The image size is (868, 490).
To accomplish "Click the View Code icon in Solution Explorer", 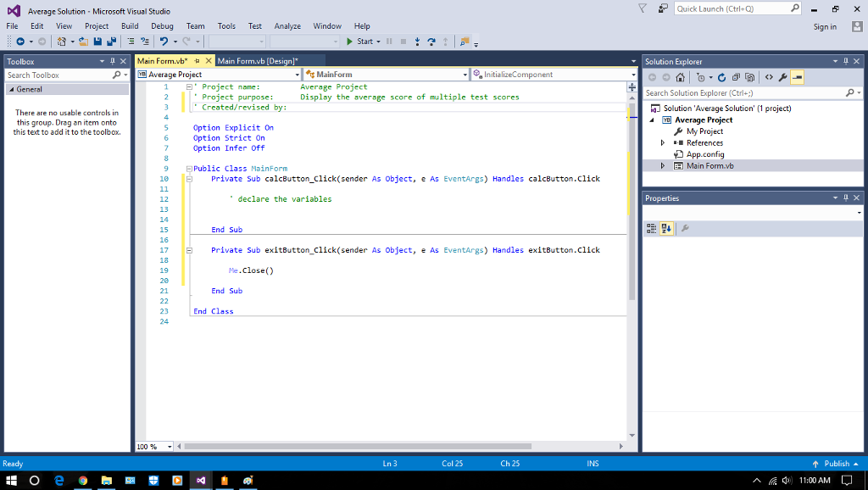I will coord(769,77).
